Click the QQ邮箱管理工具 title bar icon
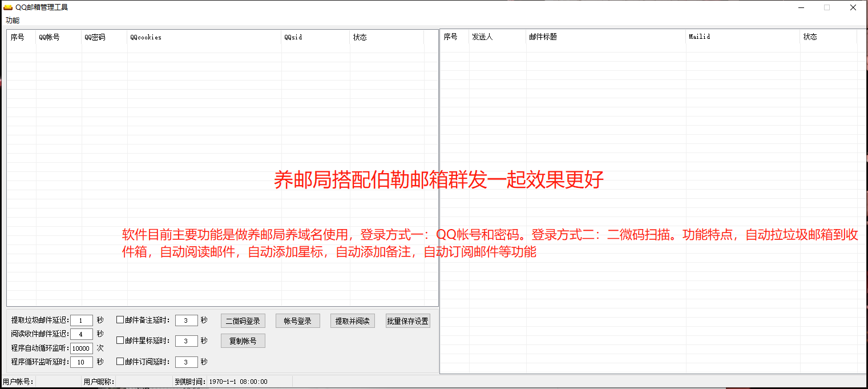This screenshot has height=389, width=868. [8, 7]
